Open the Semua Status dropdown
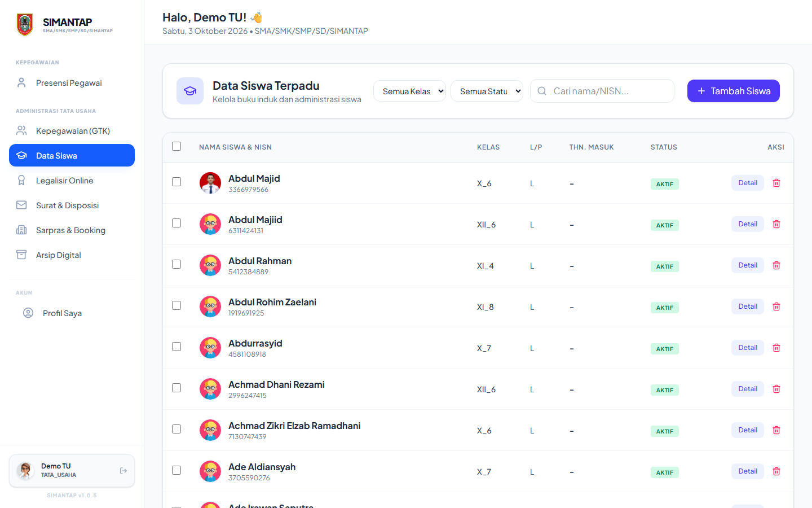The width and height of the screenshot is (812, 508). 487,91
